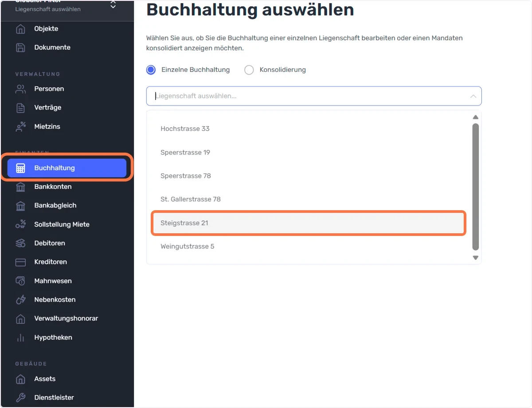Open the Mahnwesen section
The width and height of the screenshot is (532, 408).
click(x=67, y=281)
